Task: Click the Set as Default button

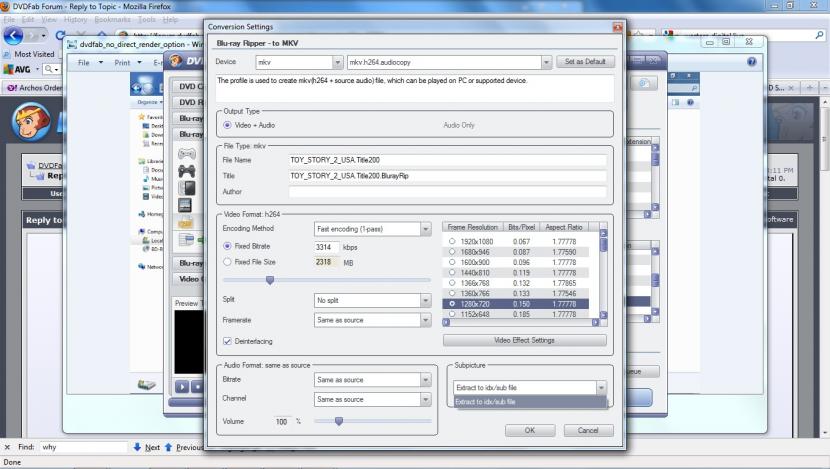Action: click(x=585, y=62)
